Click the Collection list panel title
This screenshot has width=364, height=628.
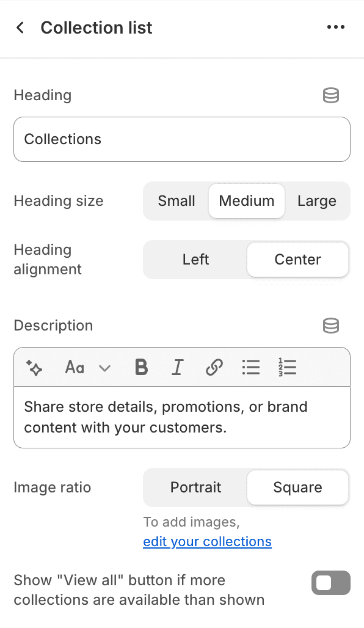coord(96,27)
